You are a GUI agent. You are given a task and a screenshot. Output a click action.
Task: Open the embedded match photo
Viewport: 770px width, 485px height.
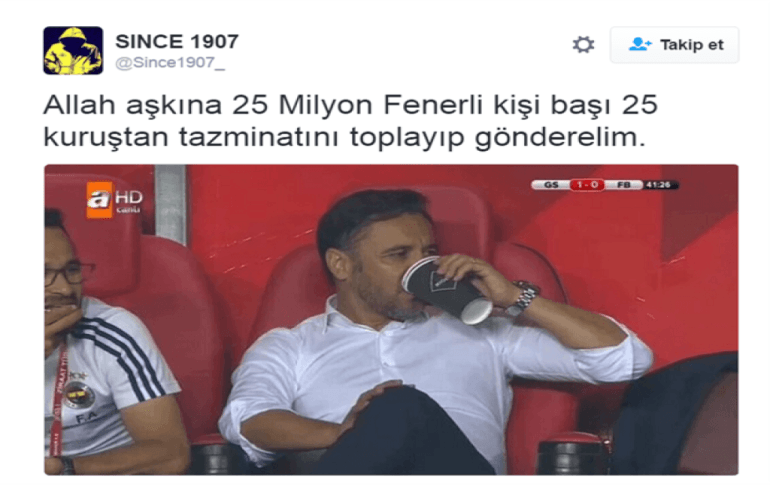click(x=391, y=320)
